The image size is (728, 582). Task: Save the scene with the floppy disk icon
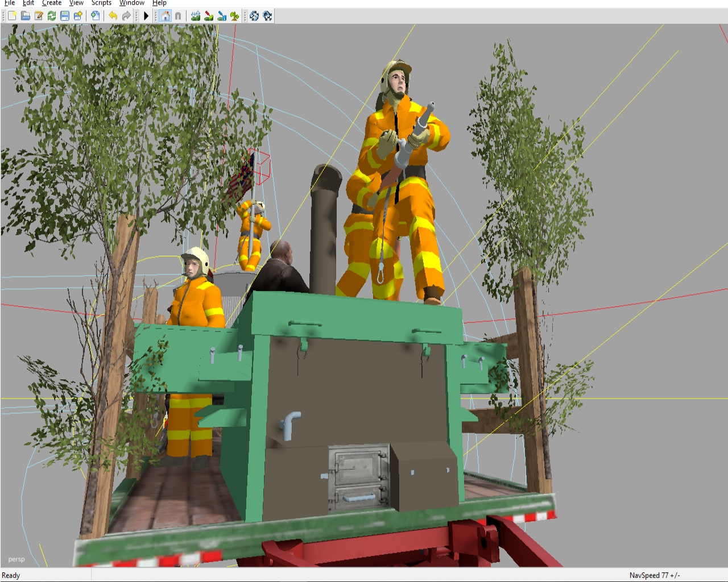65,16
